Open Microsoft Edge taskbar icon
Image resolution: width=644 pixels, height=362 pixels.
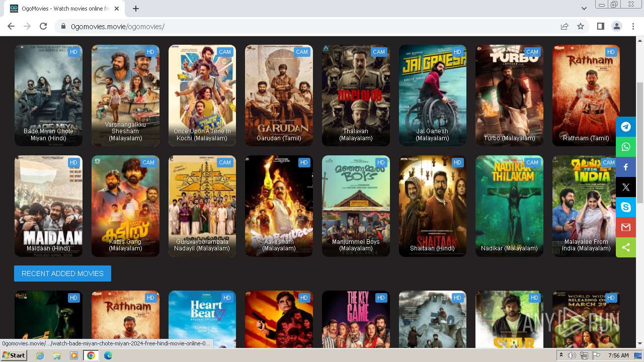(108, 355)
